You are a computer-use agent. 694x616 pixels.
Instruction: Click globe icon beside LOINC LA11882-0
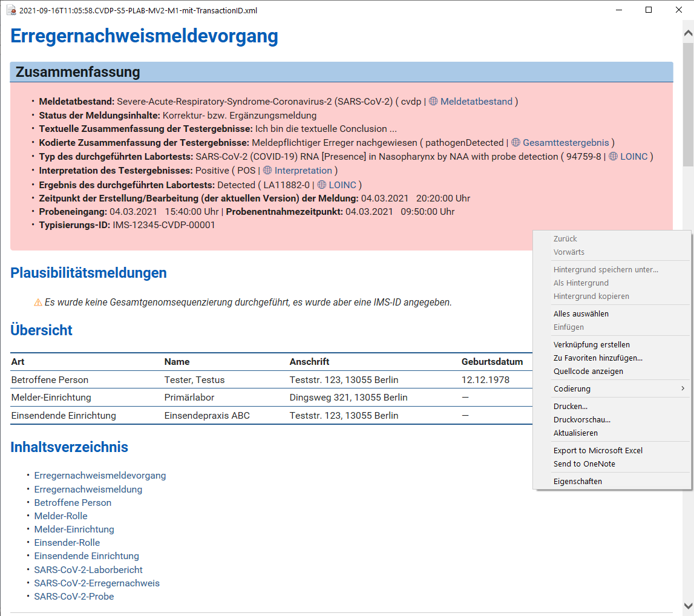pyautogui.click(x=321, y=185)
